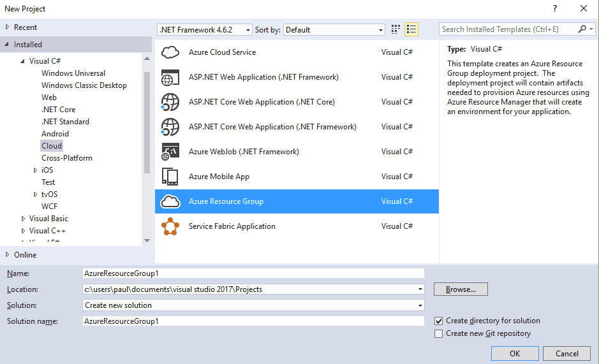Select Windows Universal category

coord(73,73)
